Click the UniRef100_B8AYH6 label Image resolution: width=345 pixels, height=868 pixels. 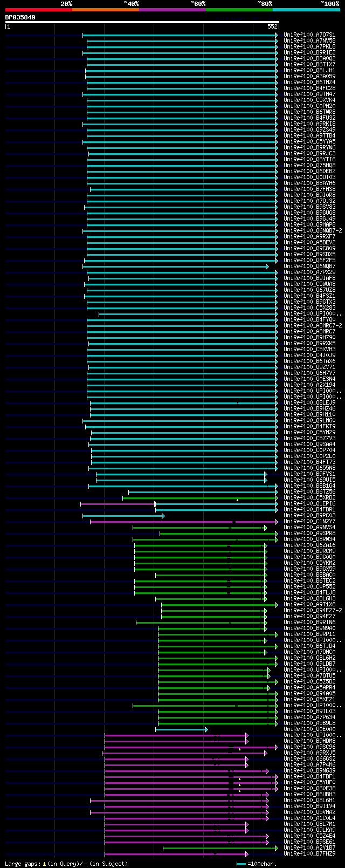coord(309,183)
